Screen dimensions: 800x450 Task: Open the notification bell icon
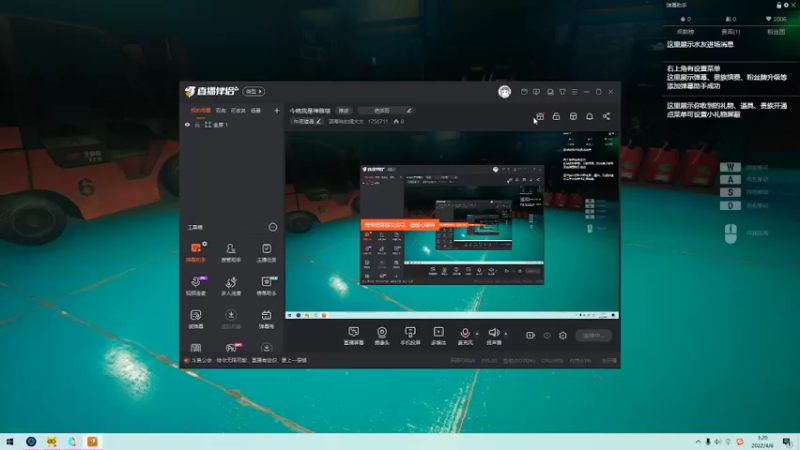589,116
